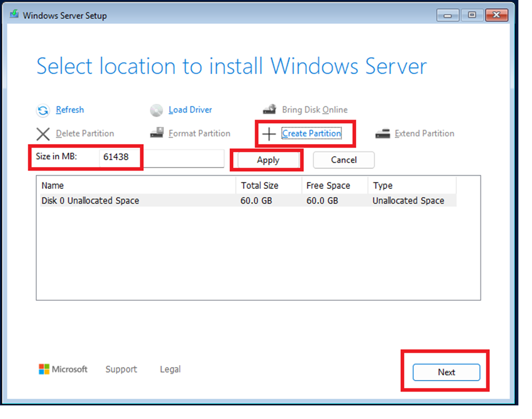Viewport: 532px width, 419px height.
Task: Open the Load Driver link
Action: pos(190,110)
